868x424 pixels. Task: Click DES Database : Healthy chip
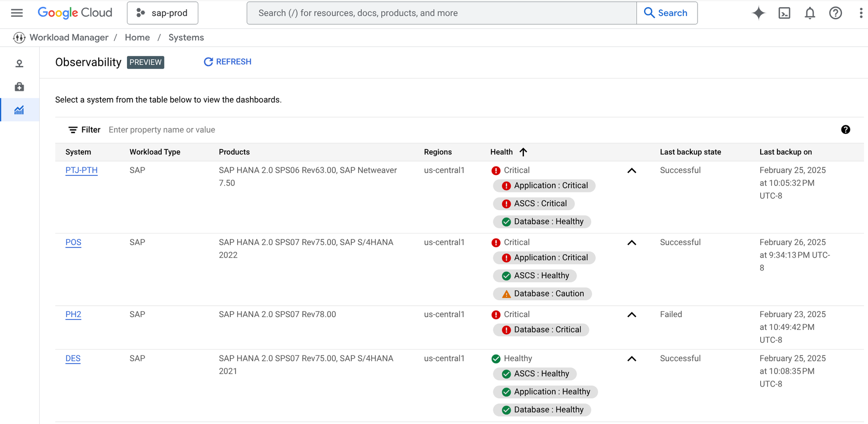(x=542, y=410)
